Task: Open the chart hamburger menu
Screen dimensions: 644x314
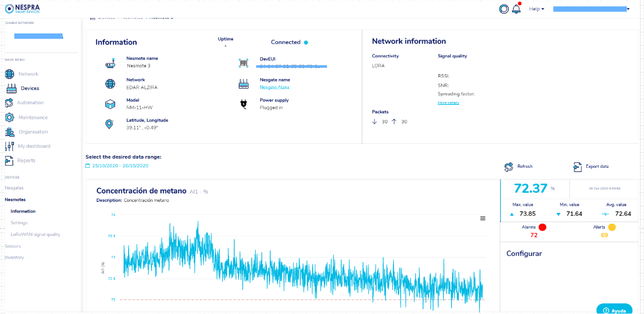Action: point(483,219)
